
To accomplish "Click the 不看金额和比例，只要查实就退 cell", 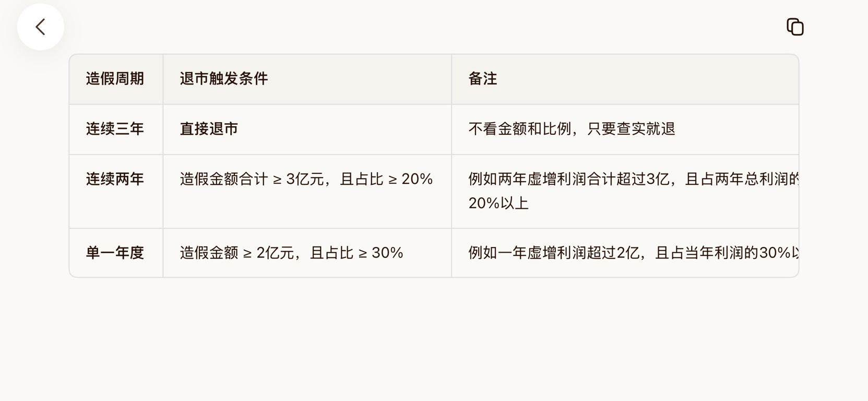I will click(x=572, y=129).
